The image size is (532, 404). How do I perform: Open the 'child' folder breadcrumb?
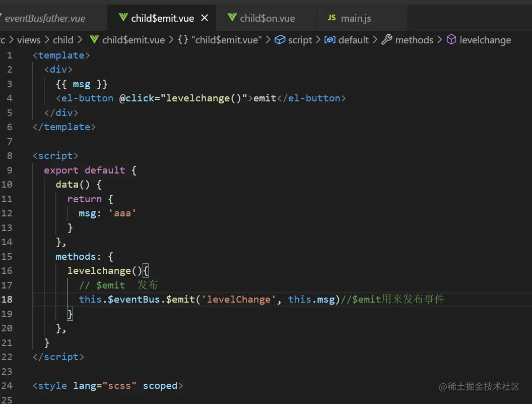[x=63, y=40]
